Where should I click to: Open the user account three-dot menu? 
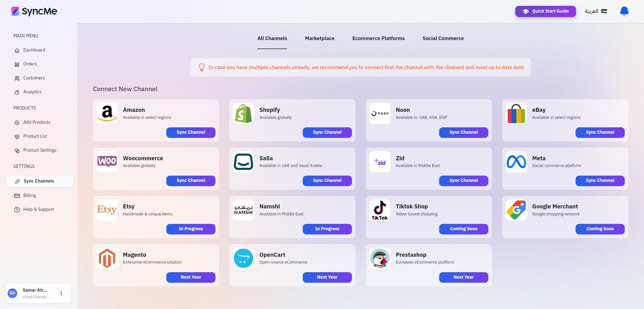tap(61, 293)
